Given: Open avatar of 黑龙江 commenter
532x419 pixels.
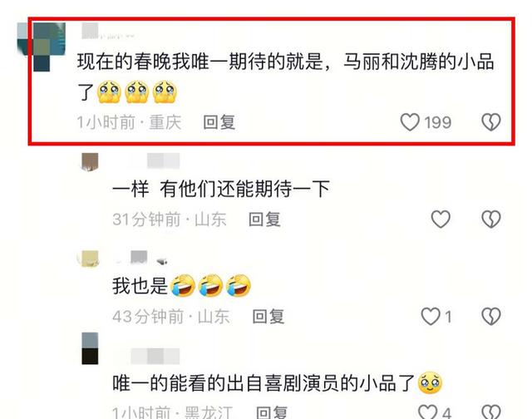Looking at the screenshot, I should point(90,348).
